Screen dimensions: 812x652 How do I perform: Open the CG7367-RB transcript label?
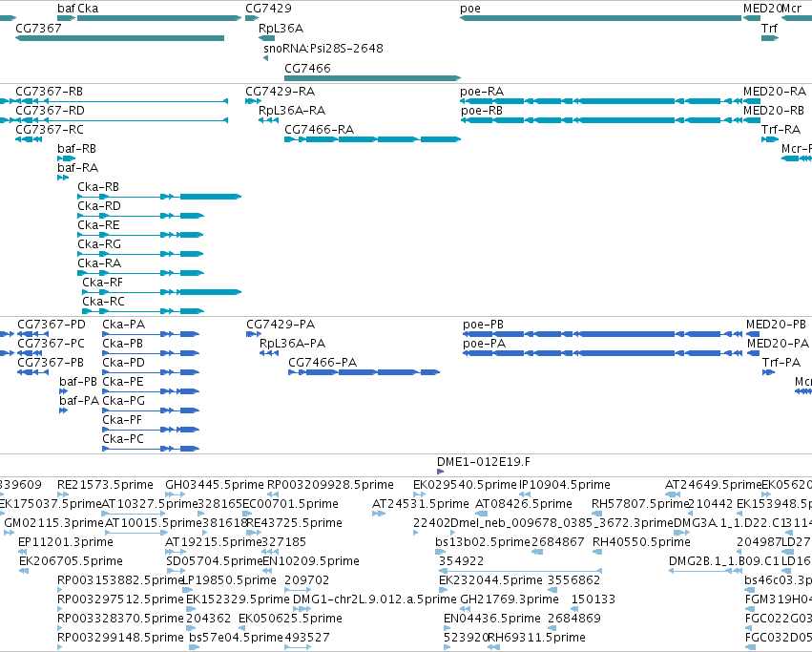(50, 92)
